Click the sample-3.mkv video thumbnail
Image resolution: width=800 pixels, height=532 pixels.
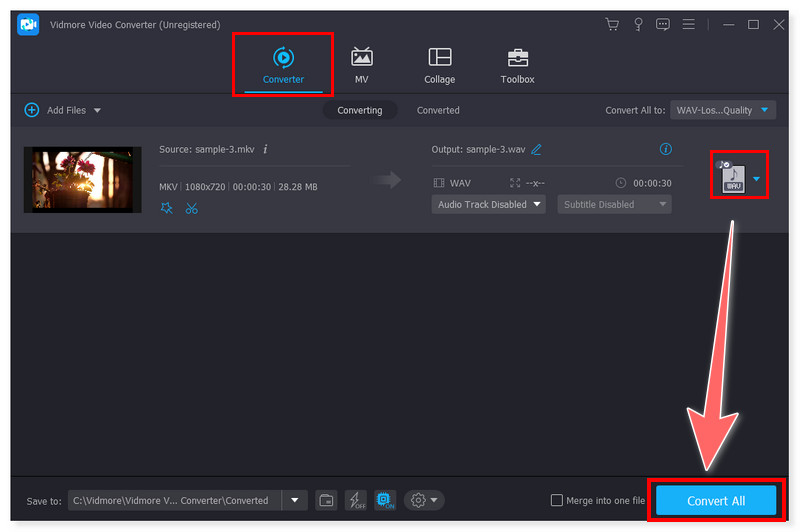tap(82, 180)
